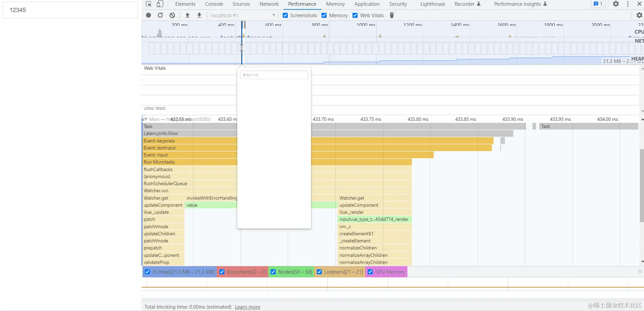Toggle the GPU Memory checkbox
This screenshot has width=644, height=311.
(x=370, y=272)
